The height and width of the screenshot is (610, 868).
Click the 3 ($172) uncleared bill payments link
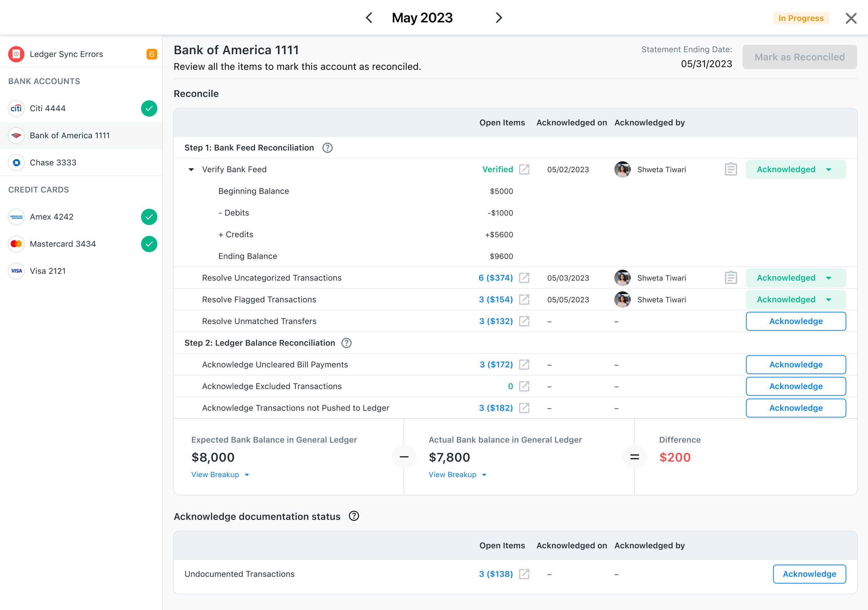[496, 364]
